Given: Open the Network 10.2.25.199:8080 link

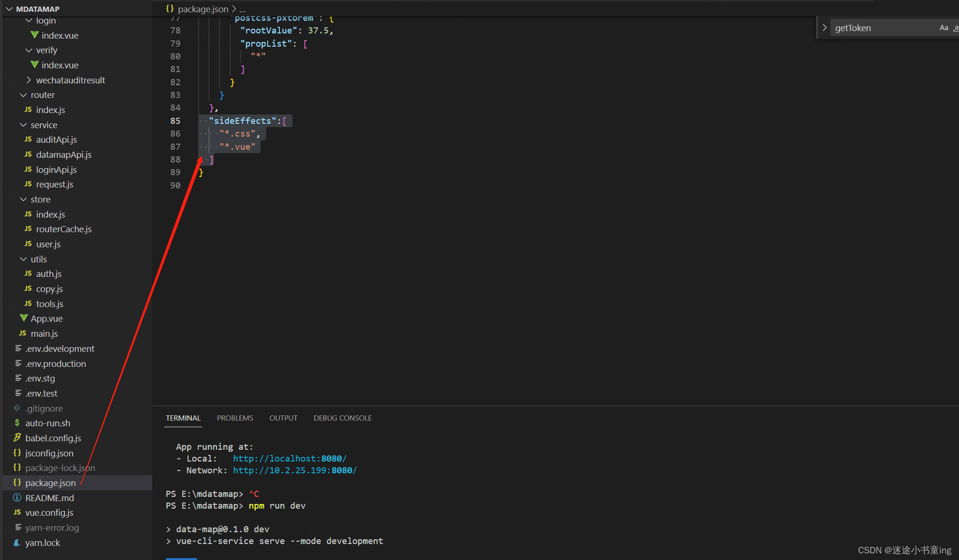Looking at the screenshot, I should 295,471.
